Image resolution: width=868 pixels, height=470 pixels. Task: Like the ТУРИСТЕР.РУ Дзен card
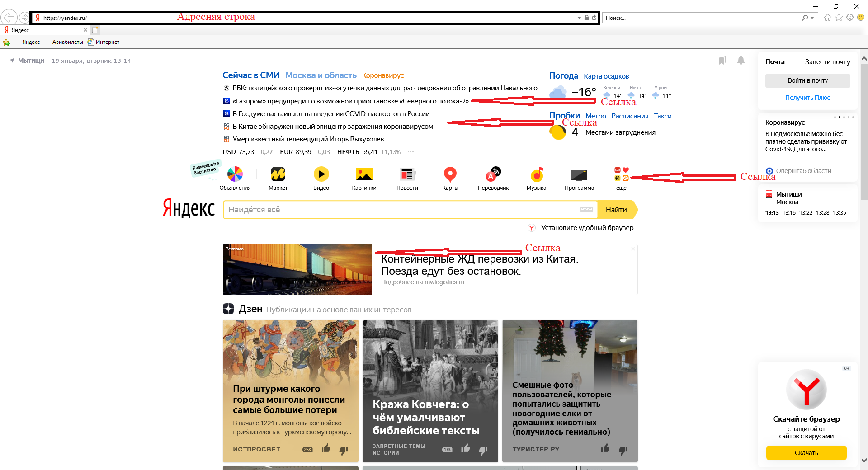tap(605, 448)
